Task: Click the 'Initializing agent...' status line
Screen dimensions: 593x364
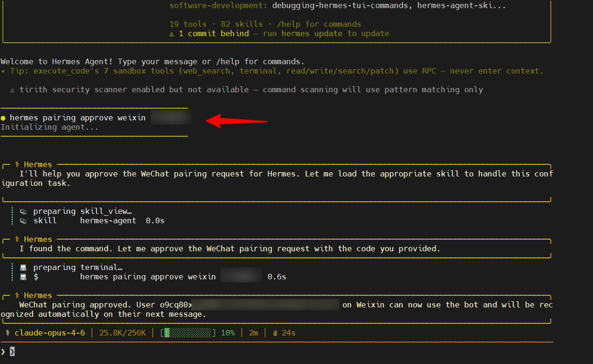Action: 50,127
